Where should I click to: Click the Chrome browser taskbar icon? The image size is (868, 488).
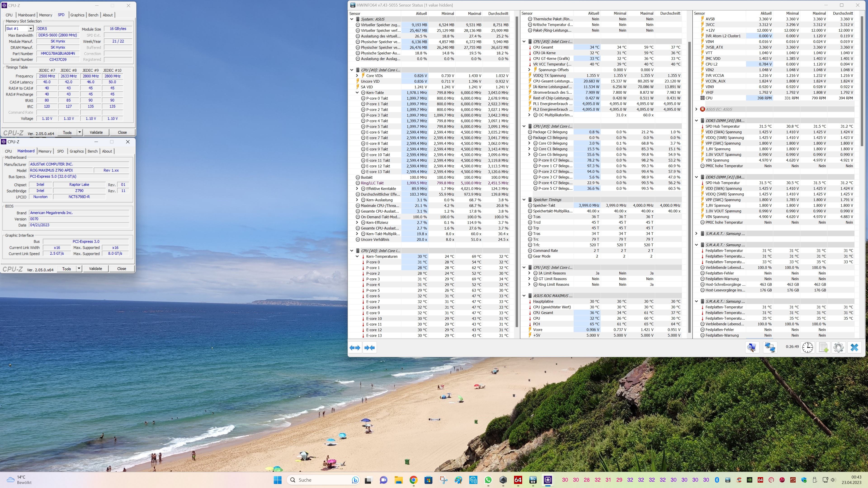(413, 480)
